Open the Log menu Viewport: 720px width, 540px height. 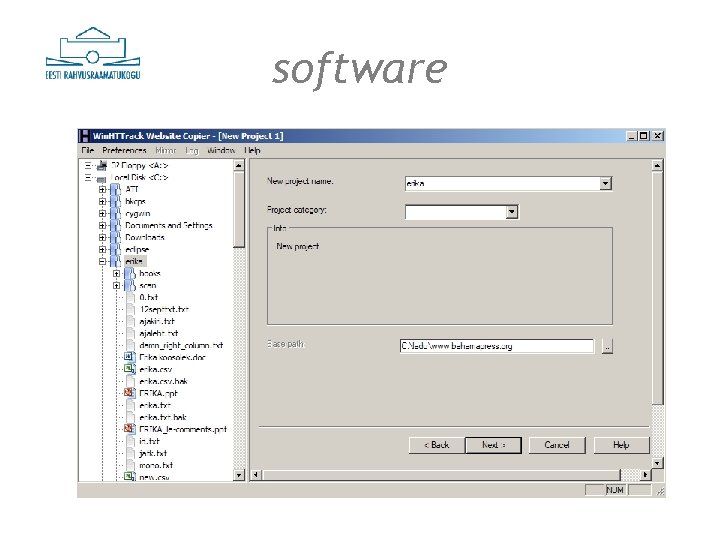click(x=192, y=151)
